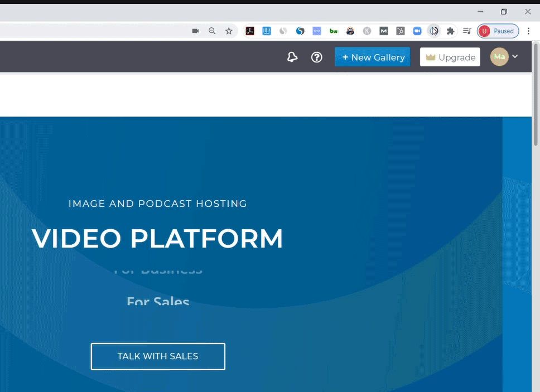Click the camera icon in address bar

[195, 31]
